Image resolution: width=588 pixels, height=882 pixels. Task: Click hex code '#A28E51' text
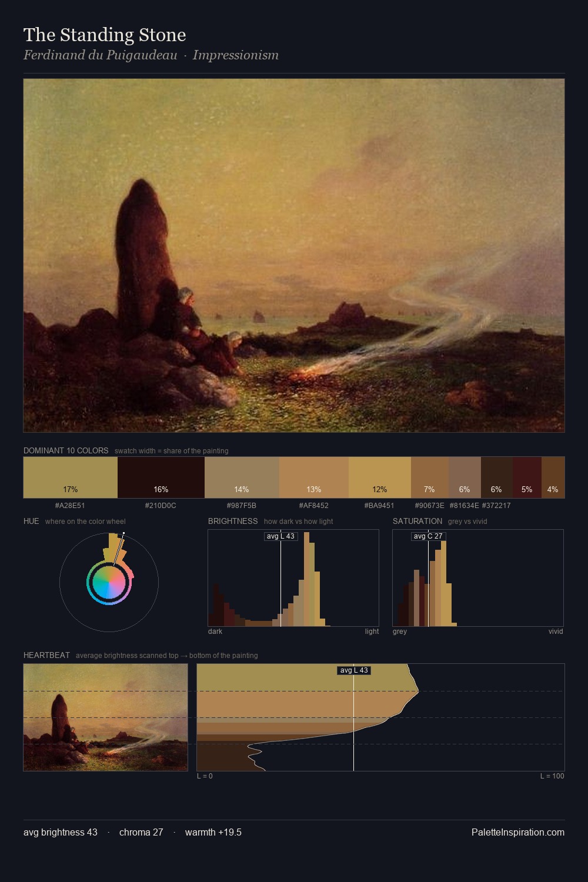click(70, 506)
